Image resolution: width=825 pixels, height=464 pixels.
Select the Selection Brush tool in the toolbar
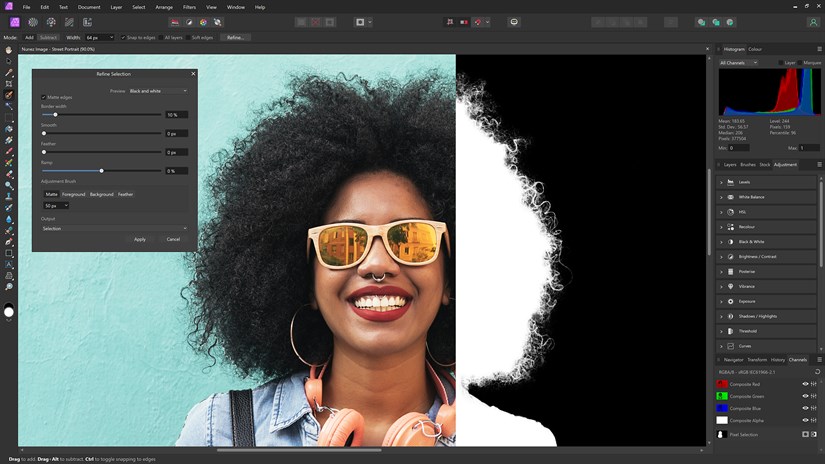point(9,95)
